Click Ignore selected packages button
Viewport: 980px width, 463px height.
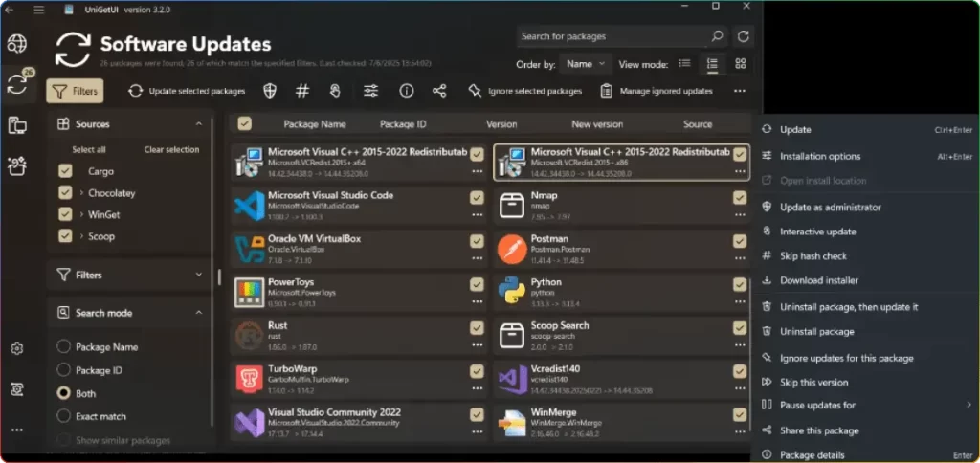click(x=525, y=91)
